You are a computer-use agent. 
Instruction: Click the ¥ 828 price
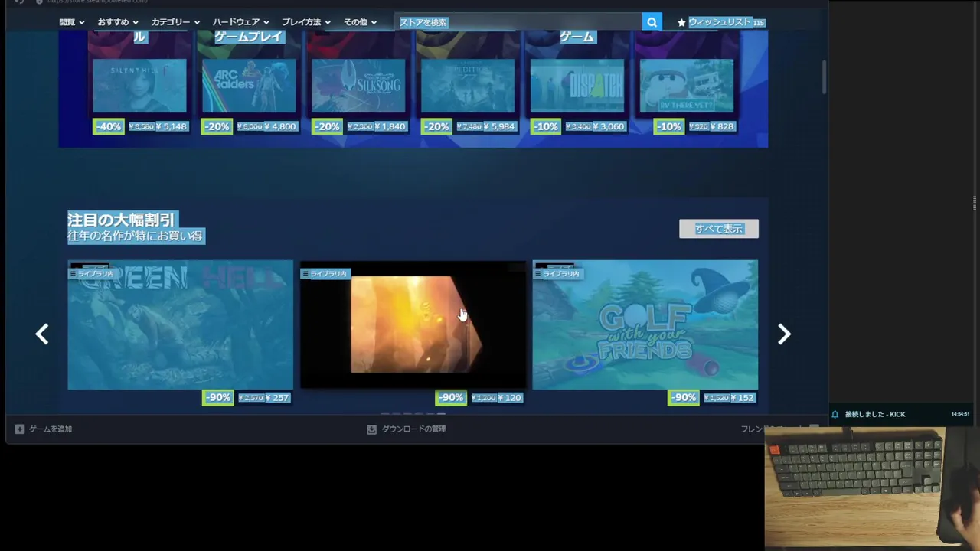coord(723,126)
